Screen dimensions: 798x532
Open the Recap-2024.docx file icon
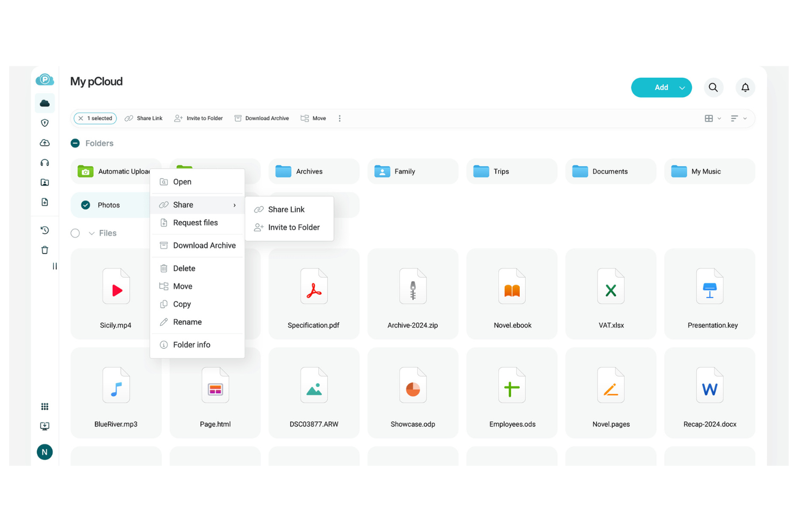tap(710, 385)
